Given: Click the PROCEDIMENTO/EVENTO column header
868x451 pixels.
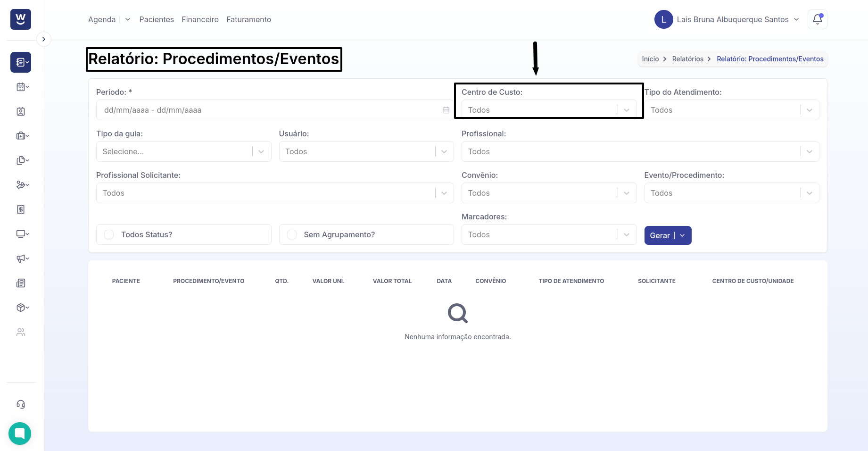Looking at the screenshot, I should coord(208,281).
